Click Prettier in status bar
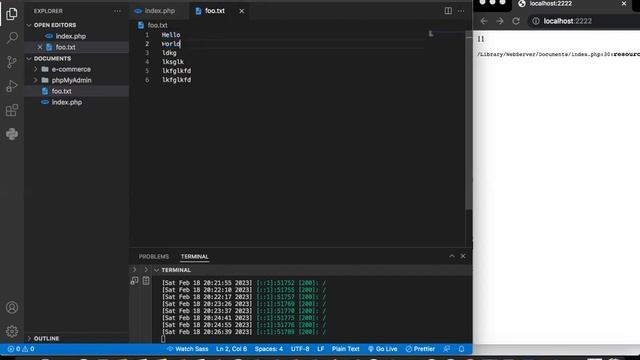This screenshot has width=640, height=360. [420, 349]
